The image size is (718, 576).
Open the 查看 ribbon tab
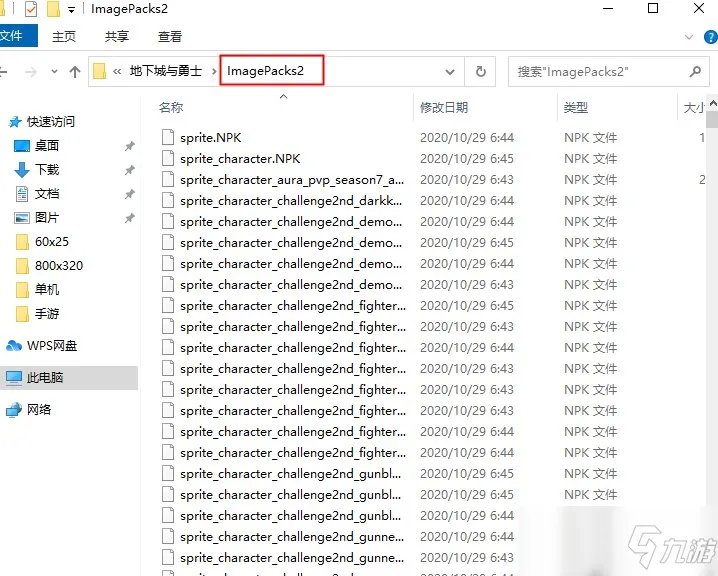pos(170,37)
